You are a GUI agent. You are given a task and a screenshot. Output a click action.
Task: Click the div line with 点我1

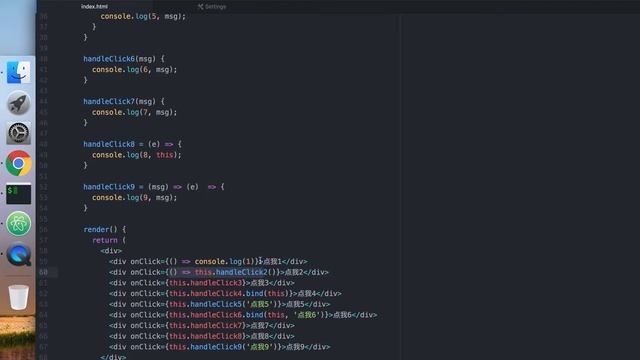tap(208, 261)
